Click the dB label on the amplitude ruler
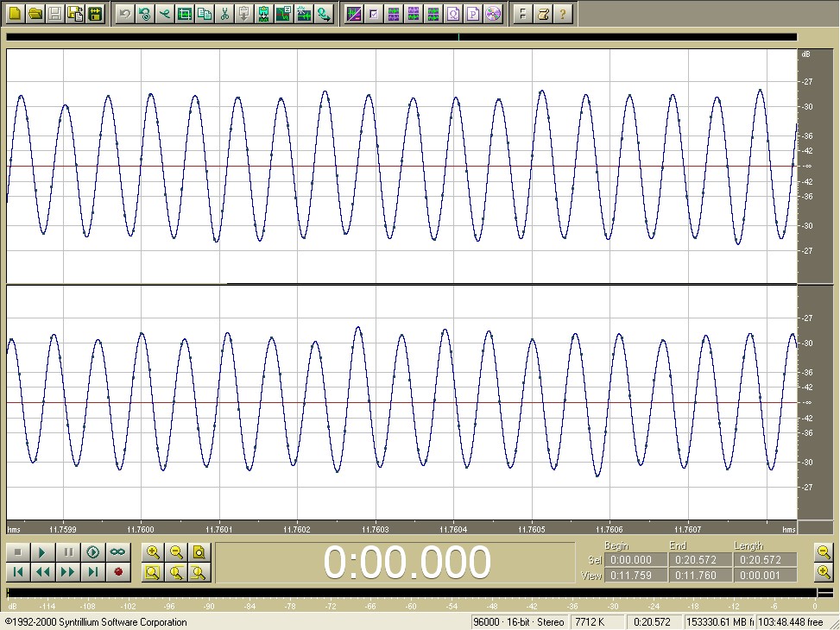Image resolution: width=840 pixels, height=630 pixels. pyautogui.click(x=805, y=54)
